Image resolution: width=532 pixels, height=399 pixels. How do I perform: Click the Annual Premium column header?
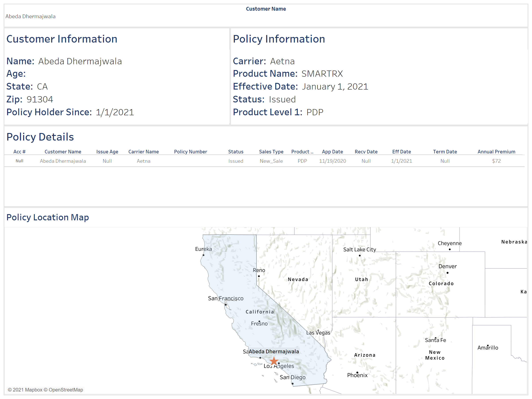496,152
